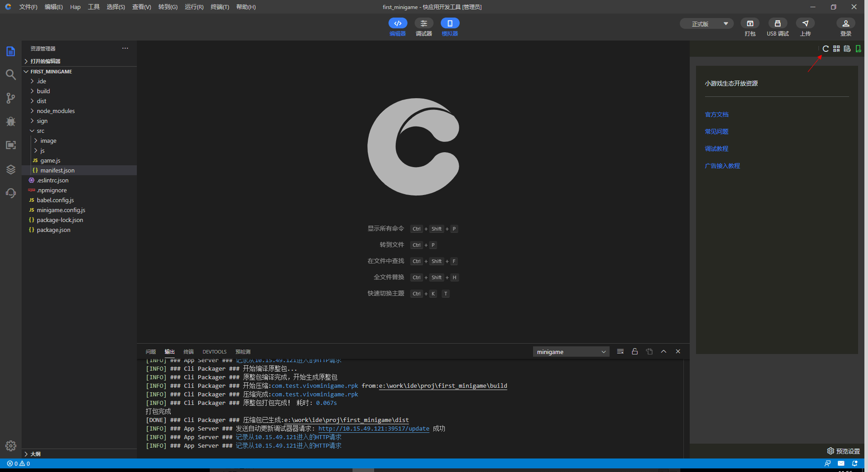868x472 pixels.
Task: Open the 常见问题 link
Action: pyautogui.click(x=717, y=132)
